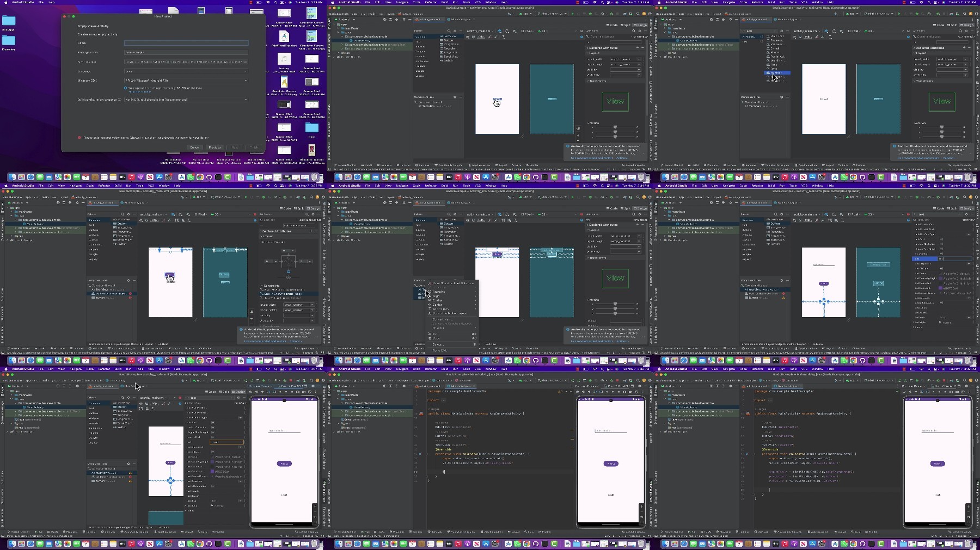Click help icon beside Build configuration language label
The height and width of the screenshot is (550, 980).
(120, 100)
